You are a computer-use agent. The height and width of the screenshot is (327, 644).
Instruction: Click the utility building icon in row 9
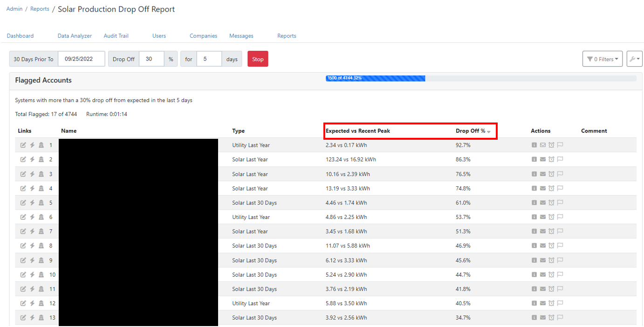coord(41,260)
